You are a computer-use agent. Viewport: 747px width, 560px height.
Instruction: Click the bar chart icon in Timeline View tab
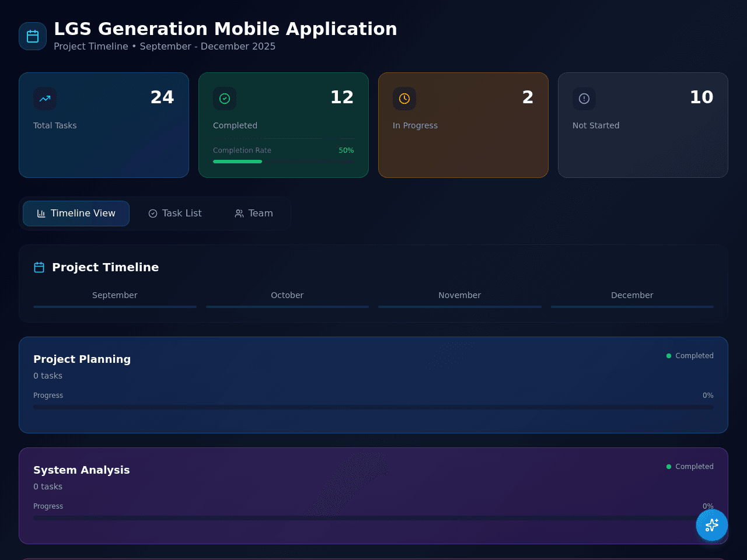pyautogui.click(x=41, y=213)
